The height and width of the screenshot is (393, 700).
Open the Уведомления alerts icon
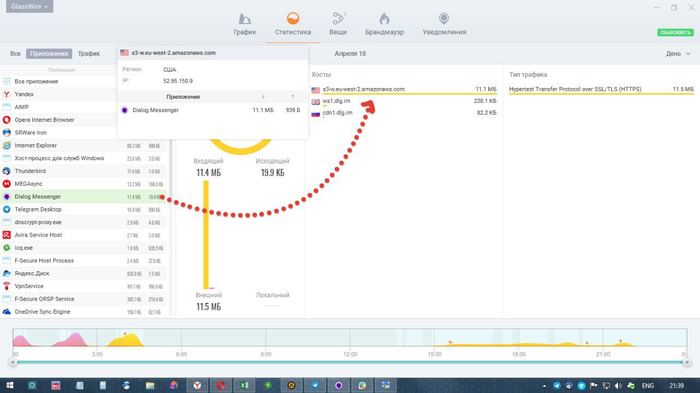444,18
